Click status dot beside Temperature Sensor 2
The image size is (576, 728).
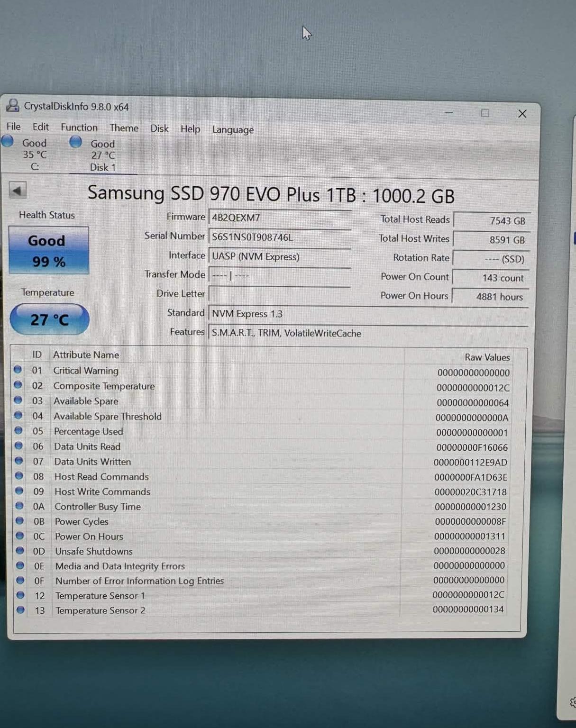(20, 610)
